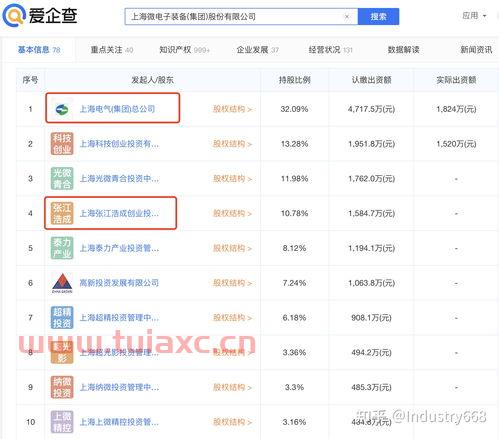The image size is (499, 439).
Task: Open 上海超精投资管理中... link
Action: [x=119, y=318]
